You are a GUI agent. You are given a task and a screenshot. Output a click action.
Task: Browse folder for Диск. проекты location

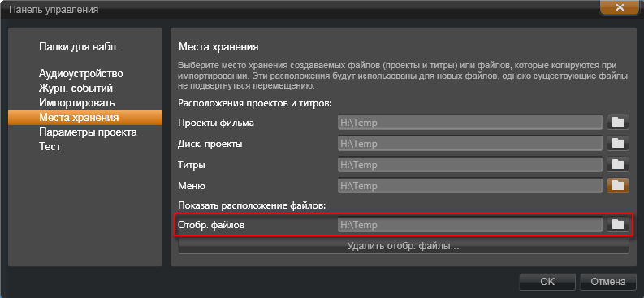tap(618, 143)
